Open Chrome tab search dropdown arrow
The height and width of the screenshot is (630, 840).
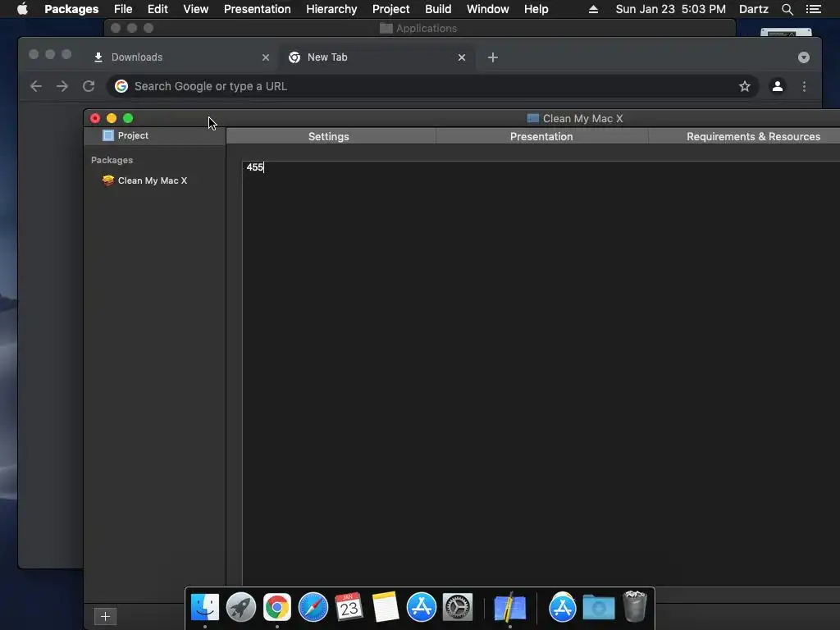[804, 57]
